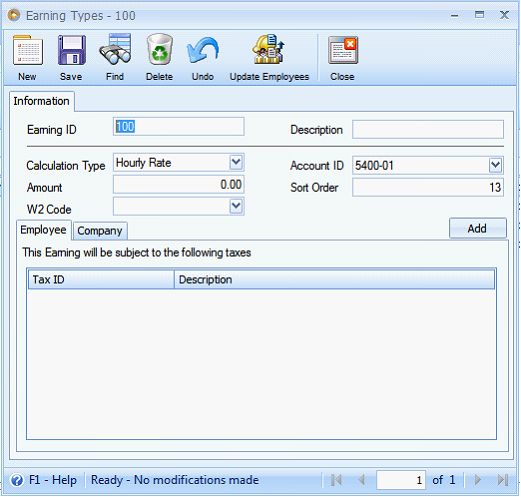Click into the Description text field
Viewport: 521px width, 497px height.
[428, 129]
